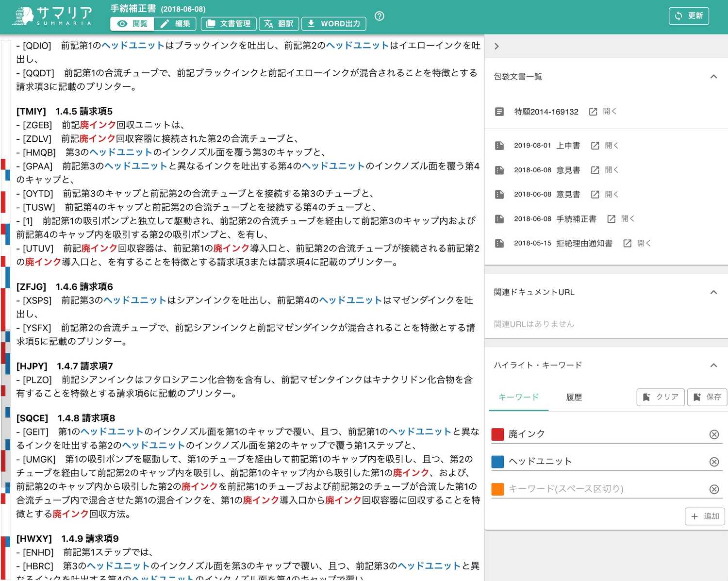728x581 pixels.
Task: Collapse the 関連ドキュメントURL section
Action: (713, 292)
